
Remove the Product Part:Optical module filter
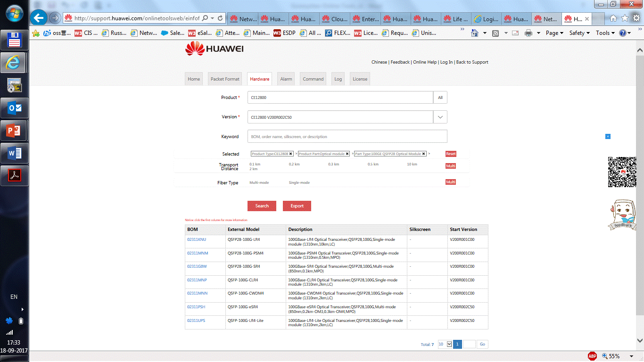[x=347, y=154]
